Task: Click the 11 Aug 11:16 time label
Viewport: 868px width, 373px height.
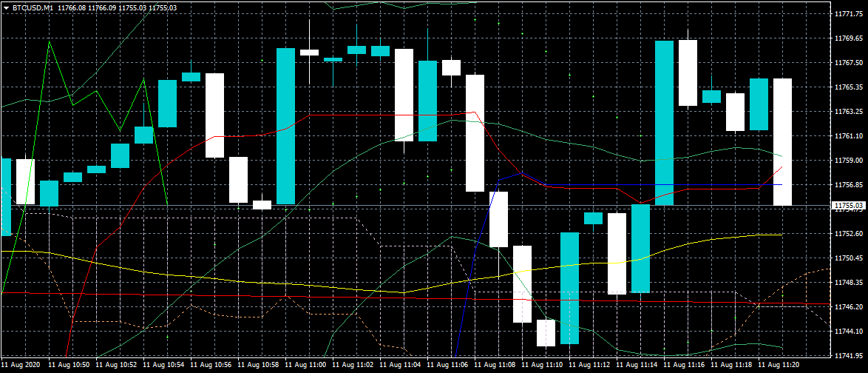Action: (685, 366)
